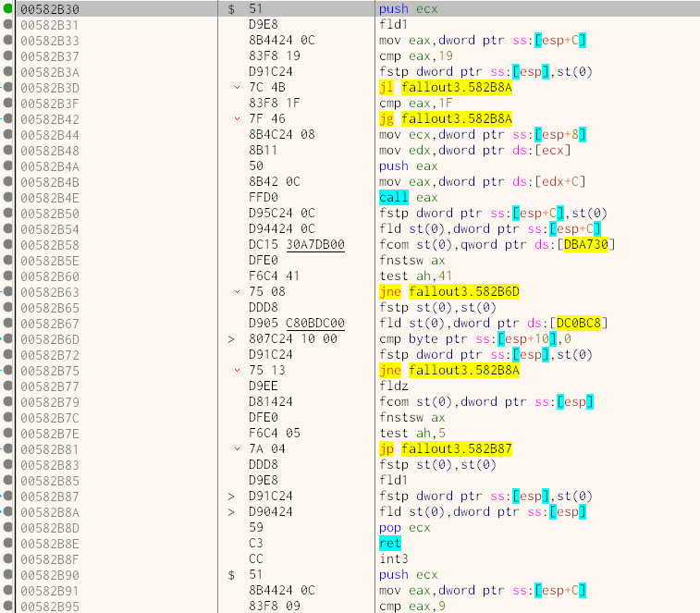Select the call eax instruction
This screenshot has width=700, height=613.
408,197
